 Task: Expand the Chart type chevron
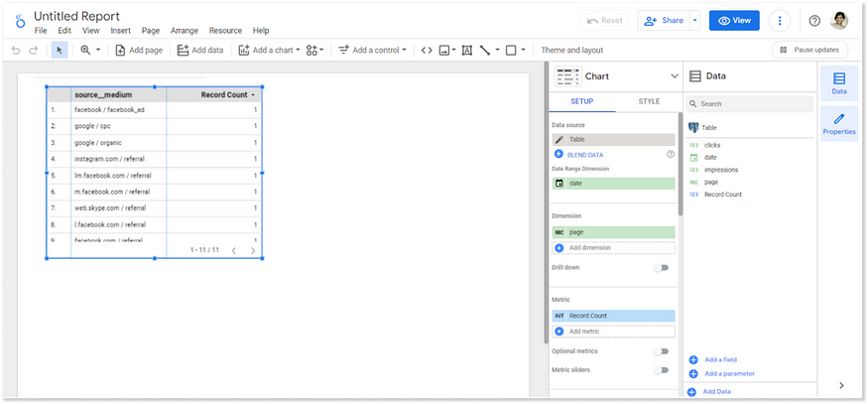point(674,75)
